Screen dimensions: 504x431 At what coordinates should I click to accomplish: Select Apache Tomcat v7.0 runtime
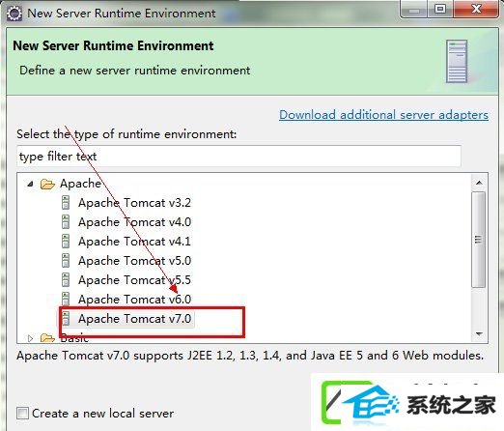(x=135, y=319)
